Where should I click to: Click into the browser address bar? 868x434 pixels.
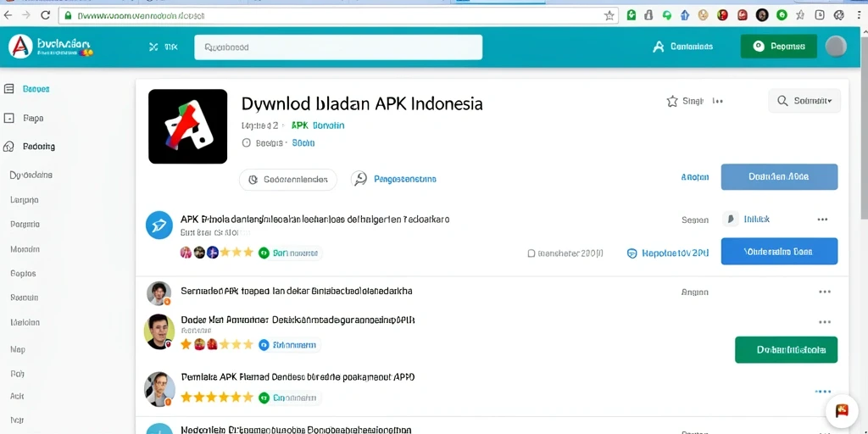[337, 15]
